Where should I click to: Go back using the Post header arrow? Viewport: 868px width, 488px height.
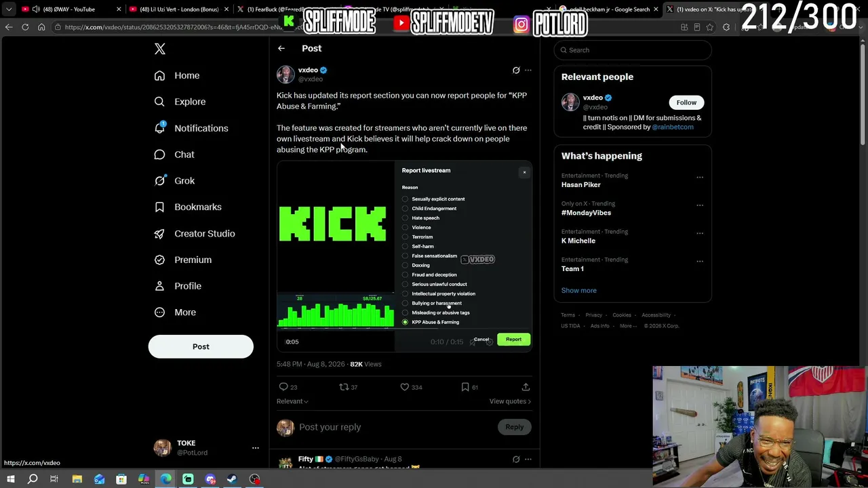281,48
